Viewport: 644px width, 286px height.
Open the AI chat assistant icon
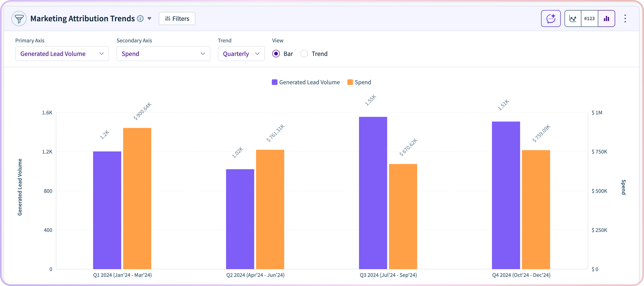coord(551,18)
